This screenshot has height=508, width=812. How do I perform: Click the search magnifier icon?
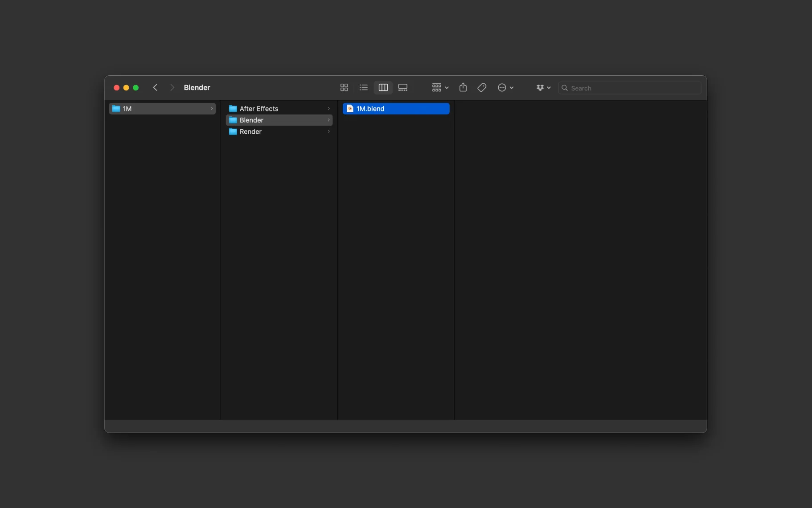click(x=565, y=88)
